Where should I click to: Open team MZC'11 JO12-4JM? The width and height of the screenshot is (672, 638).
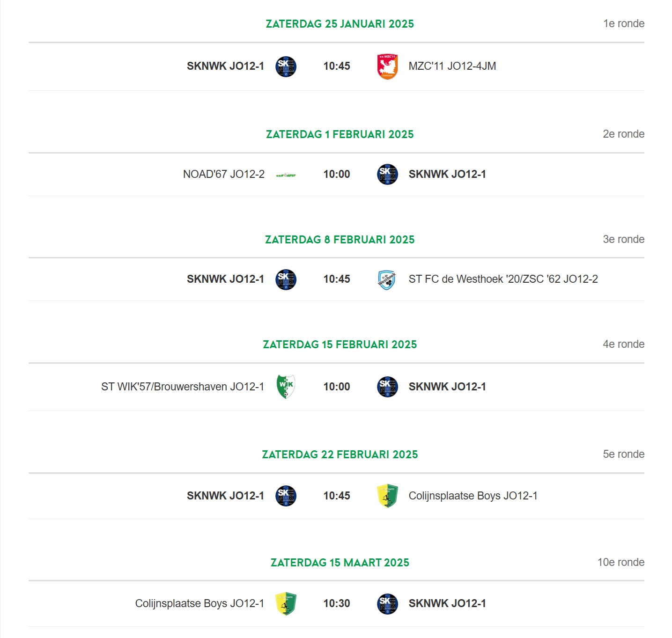452,66
